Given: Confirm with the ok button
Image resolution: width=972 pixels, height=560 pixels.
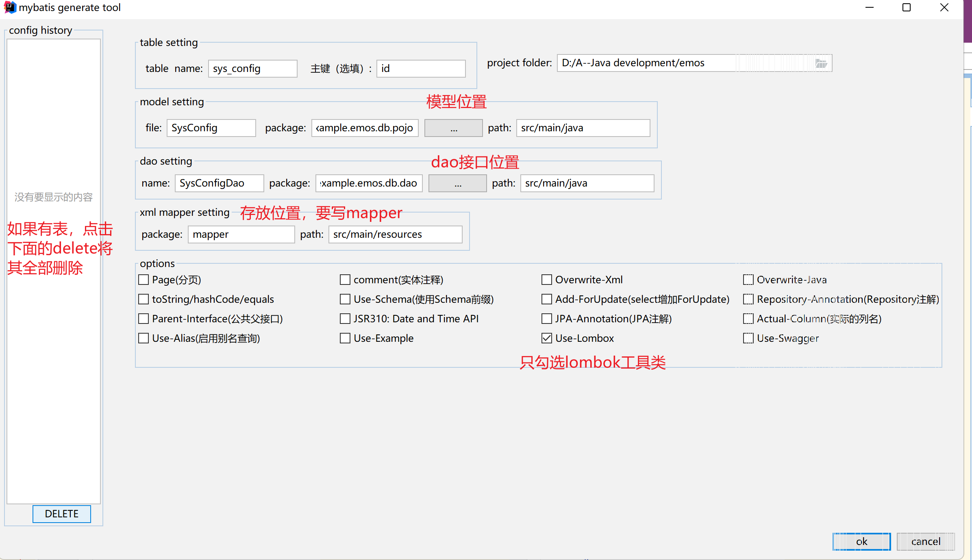Looking at the screenshot, I should coord(861,541).
